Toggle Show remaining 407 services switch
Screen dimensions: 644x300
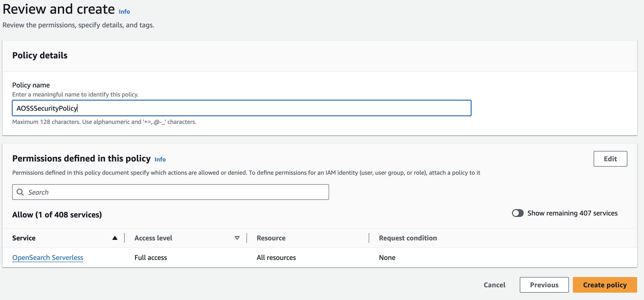pos(518,213)
